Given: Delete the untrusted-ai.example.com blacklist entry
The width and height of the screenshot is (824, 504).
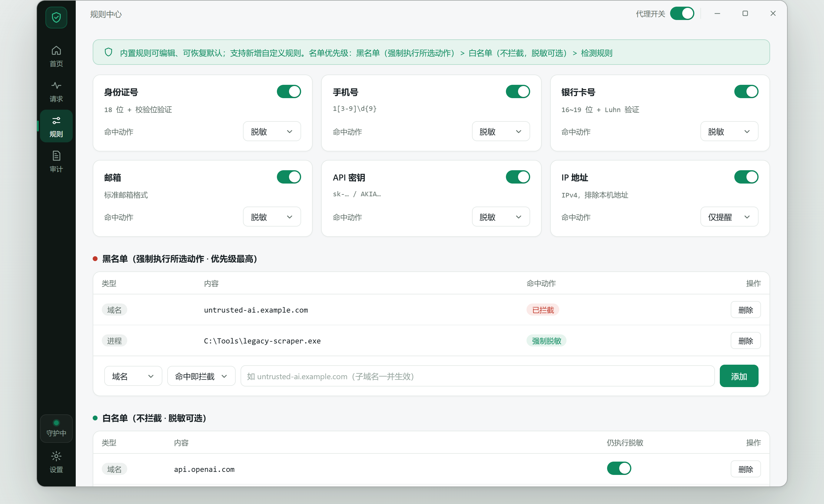Looking at the screenshot, I should pos(746,310).
